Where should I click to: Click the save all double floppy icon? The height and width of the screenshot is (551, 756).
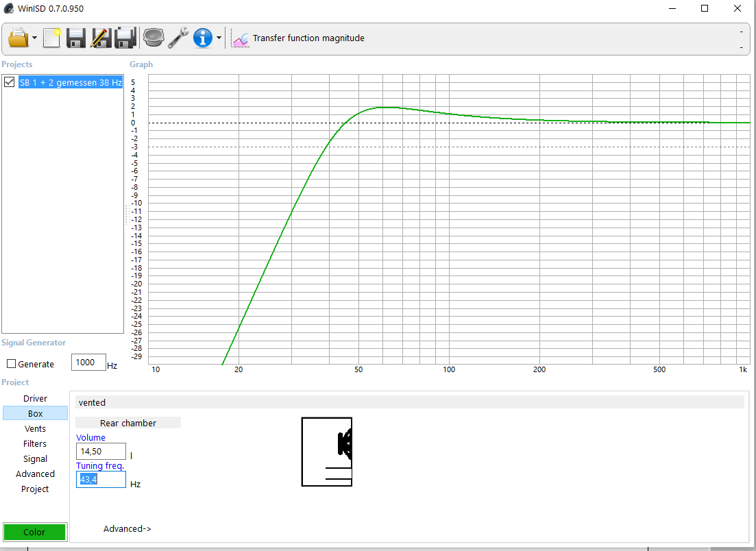125,38
